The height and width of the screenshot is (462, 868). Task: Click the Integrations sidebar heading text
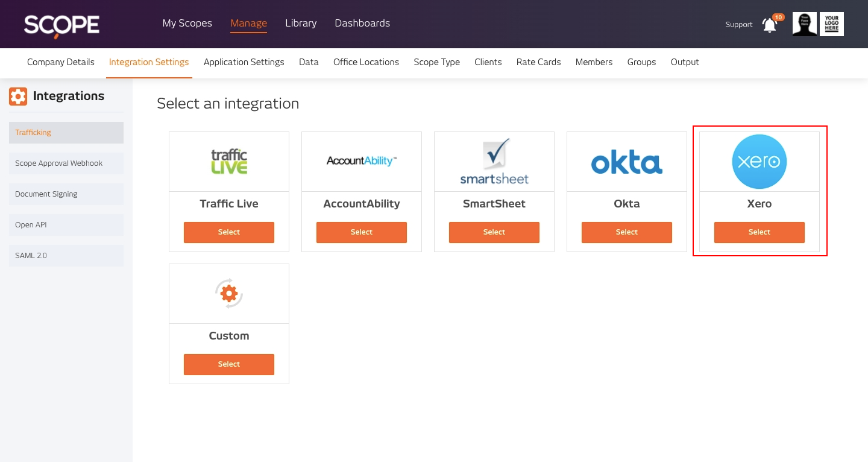tap(69, 96)
